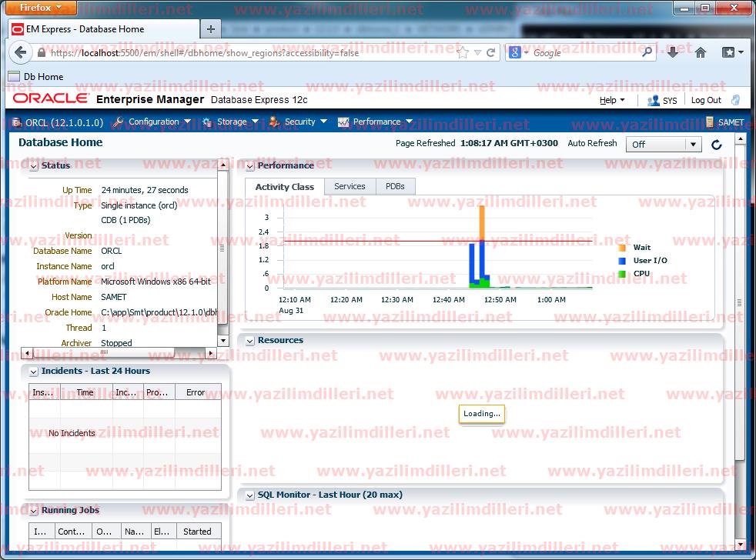Click the browser back arrow button

click(21, 53)
